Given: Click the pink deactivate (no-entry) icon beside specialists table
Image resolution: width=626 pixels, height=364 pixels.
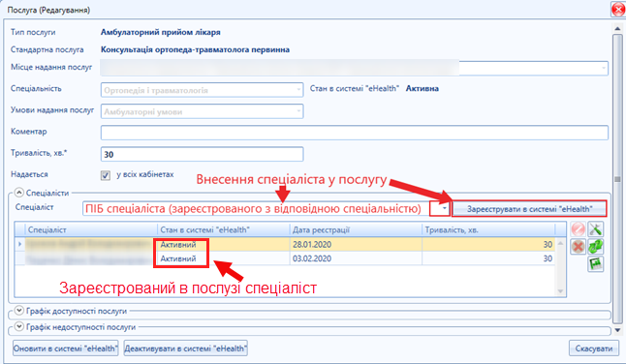Looking at the screenshot, I should point(578,229).
